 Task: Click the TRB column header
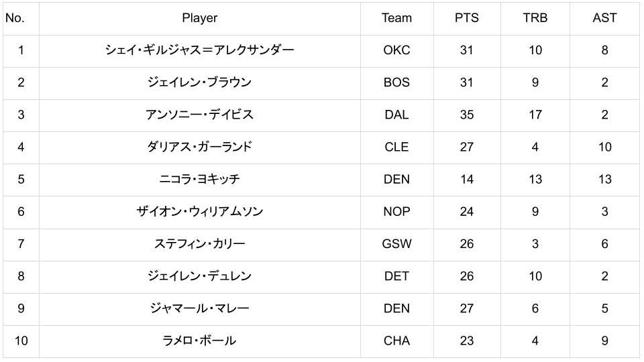point(535,18)
